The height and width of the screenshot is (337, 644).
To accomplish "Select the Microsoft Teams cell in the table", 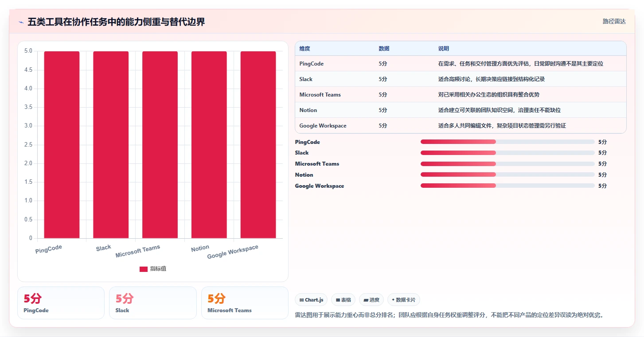I will click(320, 95).
